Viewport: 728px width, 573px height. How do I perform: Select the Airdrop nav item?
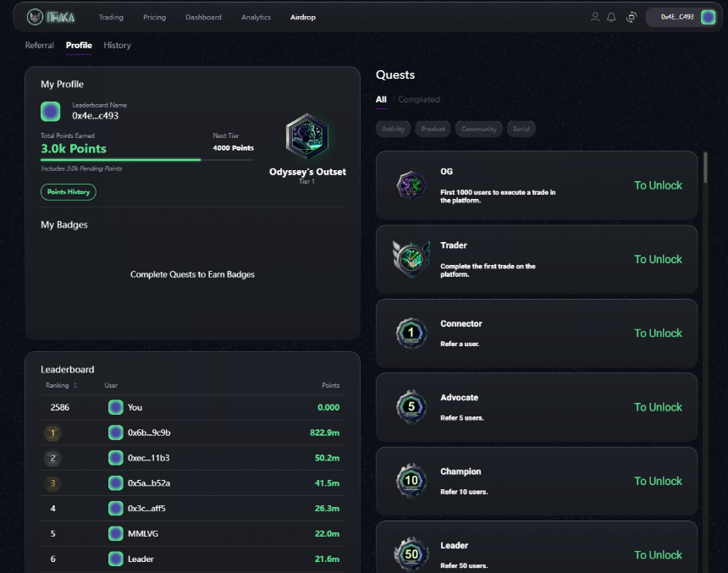[303, 17]
